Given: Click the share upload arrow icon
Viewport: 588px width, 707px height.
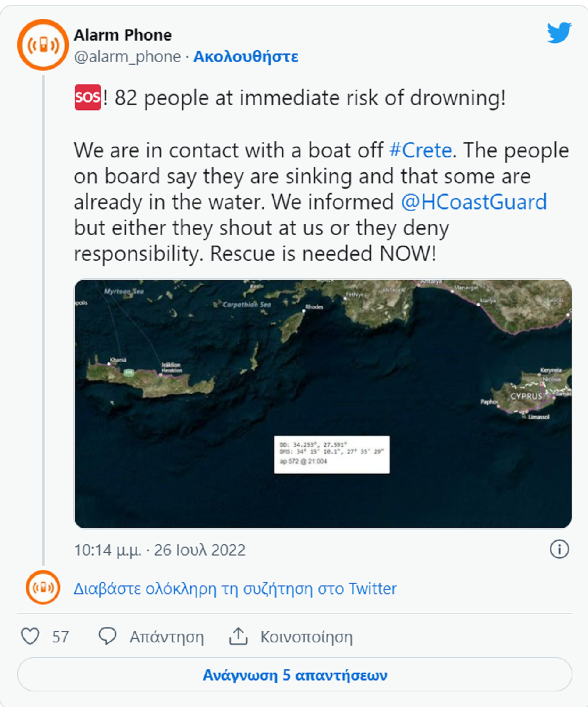Looking at the screenshot, I should pos(238,636).
